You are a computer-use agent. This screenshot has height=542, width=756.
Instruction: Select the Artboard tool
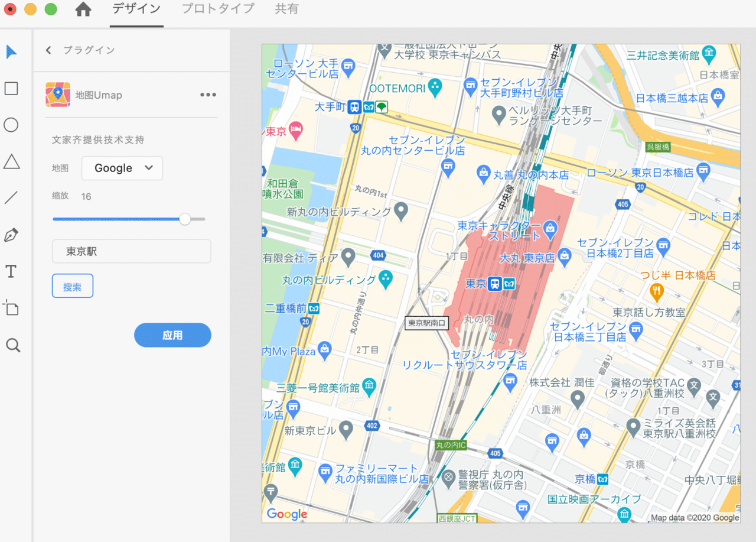[x=11, y=308]
